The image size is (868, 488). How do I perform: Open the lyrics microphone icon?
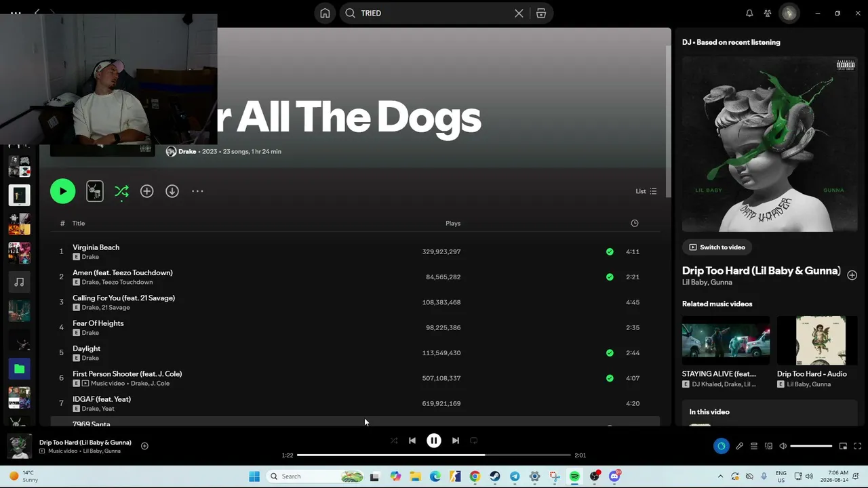pyautogui.click(x=739, y=446)
